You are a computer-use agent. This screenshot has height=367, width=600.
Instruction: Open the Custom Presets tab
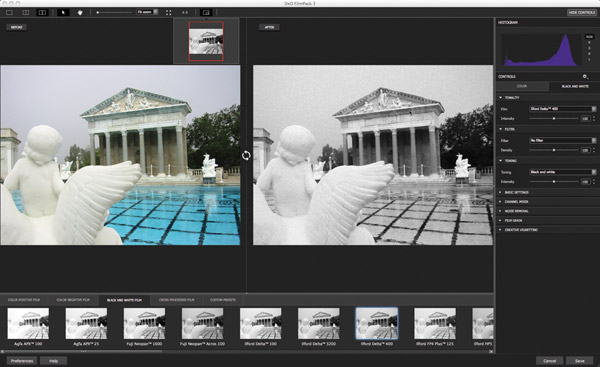pyautogui.click(x=223, y=300)
